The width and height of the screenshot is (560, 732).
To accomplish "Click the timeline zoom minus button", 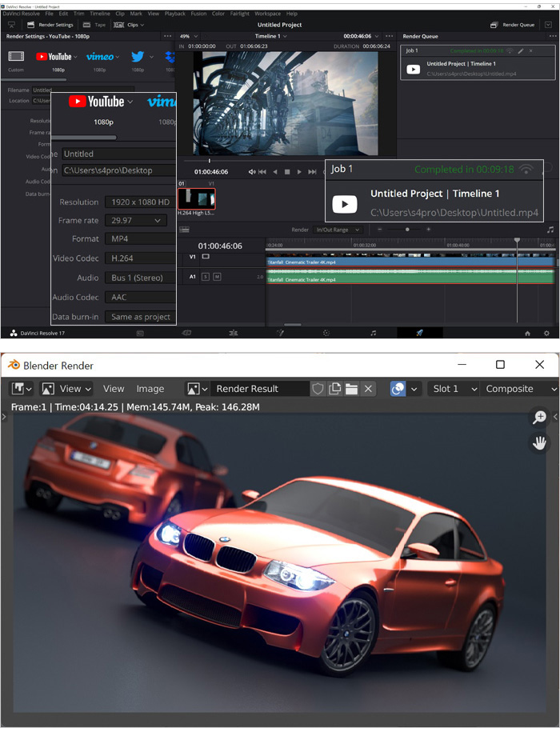I will tap(380, 230).
